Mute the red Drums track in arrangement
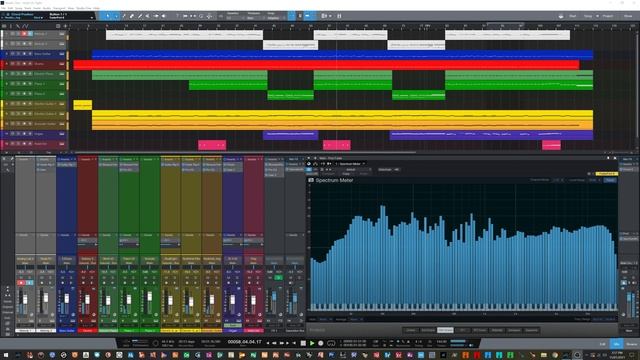 pos(12,64)
